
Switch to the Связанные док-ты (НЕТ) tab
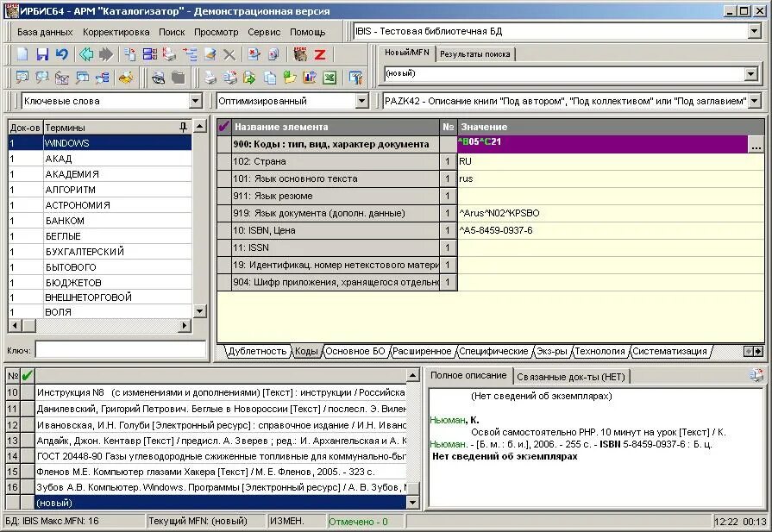[x=571, y=377]
